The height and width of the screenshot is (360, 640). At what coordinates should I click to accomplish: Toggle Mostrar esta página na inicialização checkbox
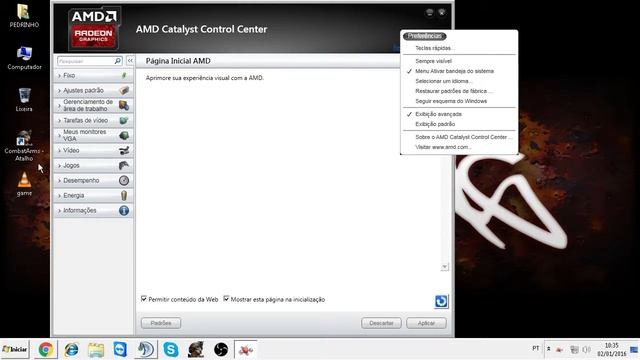(226, 299)
